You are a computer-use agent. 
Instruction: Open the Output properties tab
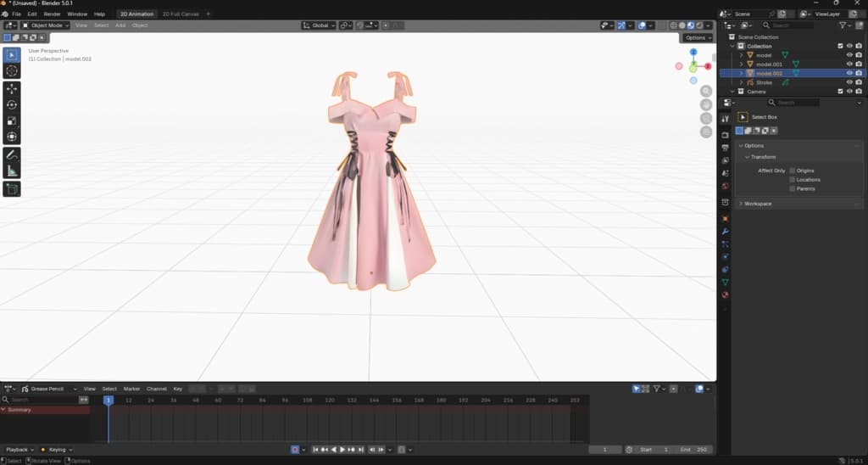click(x=726, y=148)
